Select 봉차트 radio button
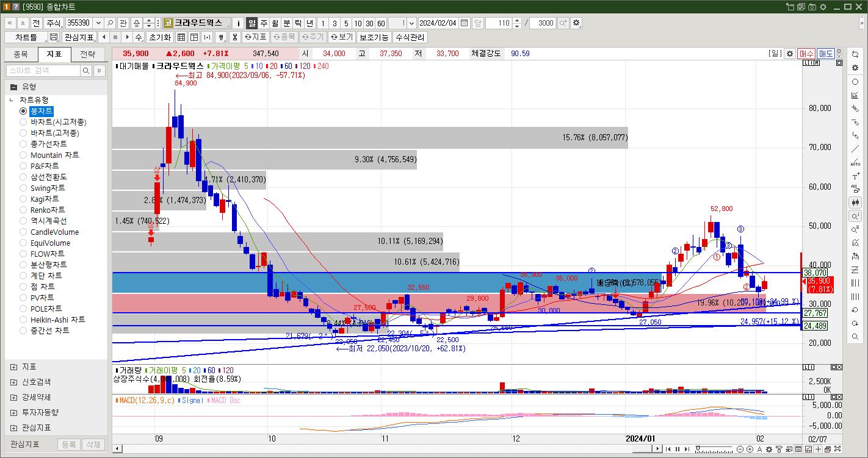This screenshot has height=458, width=868. [x=23, y=111]
